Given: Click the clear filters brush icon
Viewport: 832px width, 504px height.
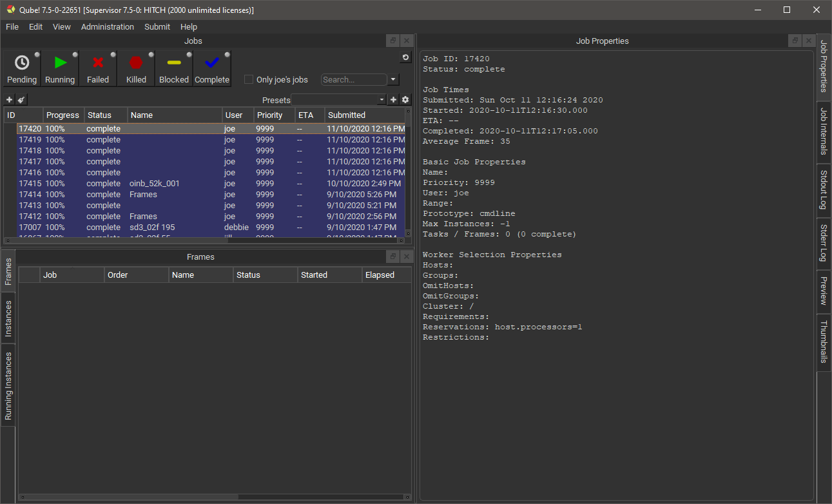Looking at the screenshot, I should click(x=21, y=100).
